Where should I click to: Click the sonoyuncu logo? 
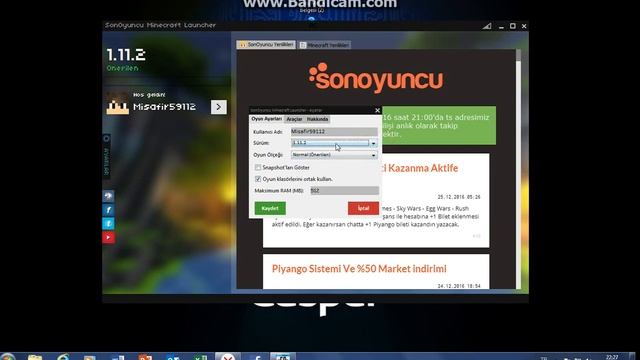(376, 78)
